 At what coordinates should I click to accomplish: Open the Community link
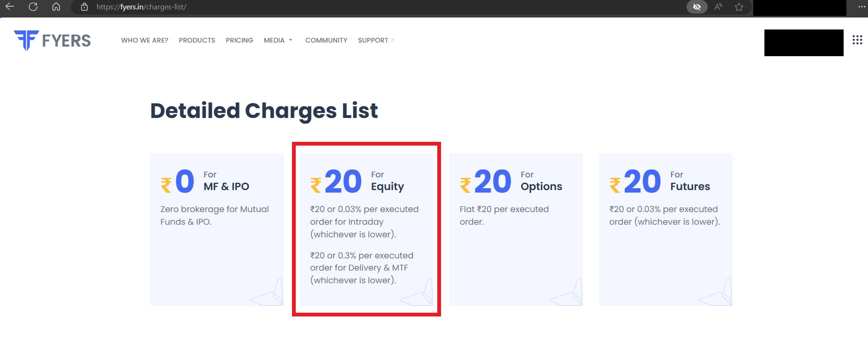326,40
